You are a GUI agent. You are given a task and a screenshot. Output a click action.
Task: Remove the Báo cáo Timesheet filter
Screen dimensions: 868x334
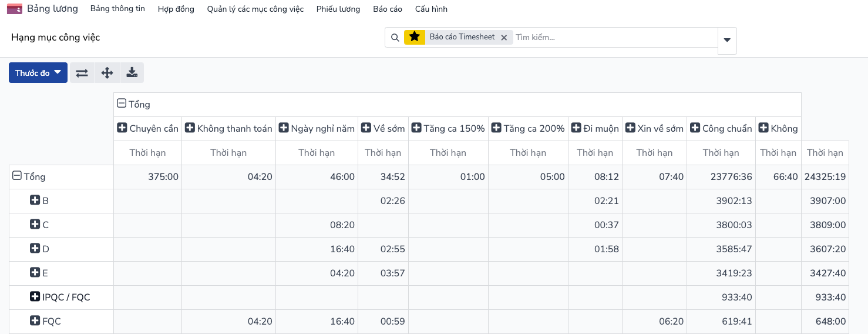pyautogui.click(x=503, y=38)
